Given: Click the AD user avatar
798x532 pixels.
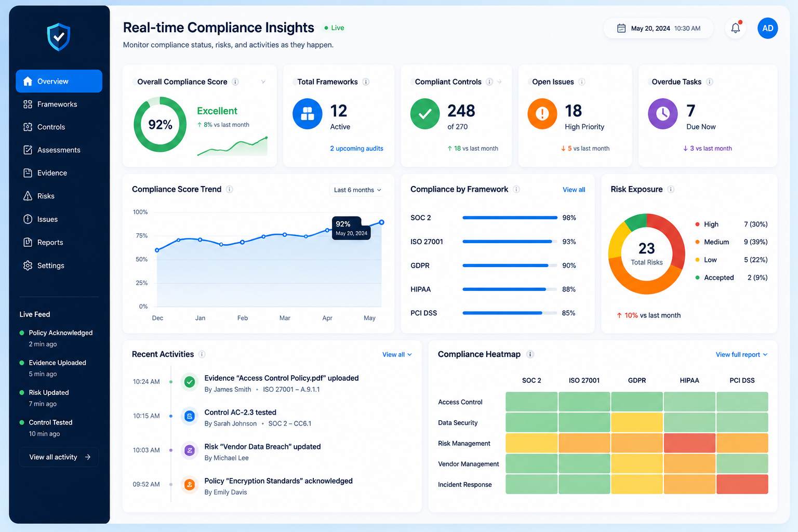Looking at the screenshot, I should pos(767,28).
